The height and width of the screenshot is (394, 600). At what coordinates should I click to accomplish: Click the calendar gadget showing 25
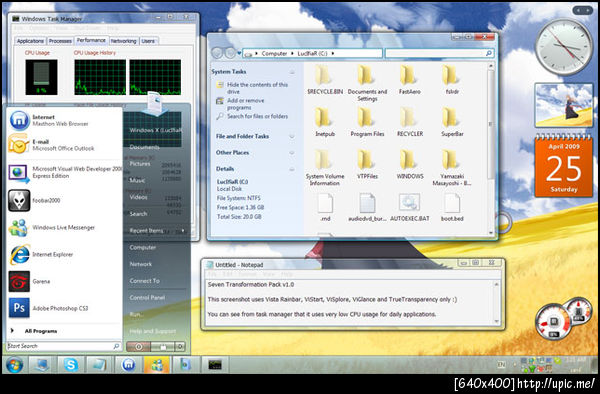click(x=563, y=165)
